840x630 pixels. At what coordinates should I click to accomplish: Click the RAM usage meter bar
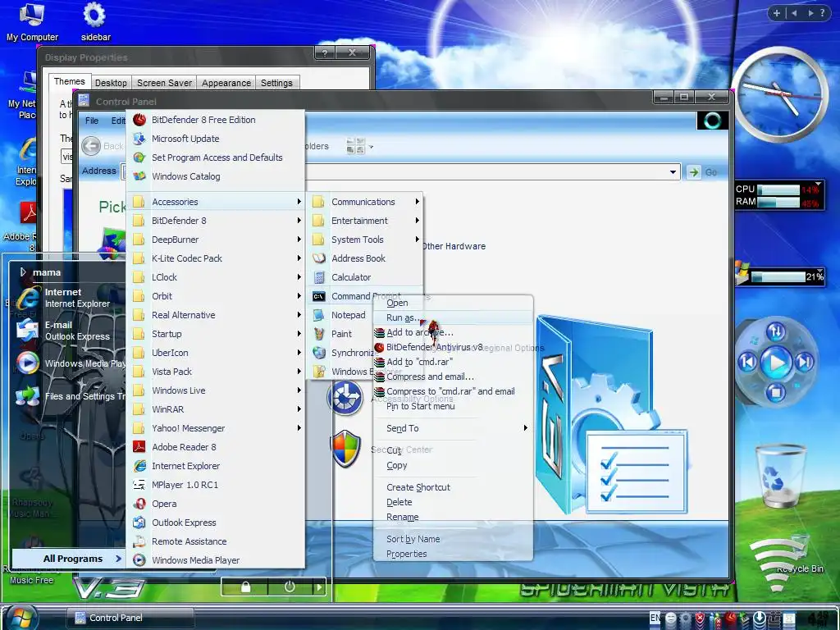coord(778,203)
